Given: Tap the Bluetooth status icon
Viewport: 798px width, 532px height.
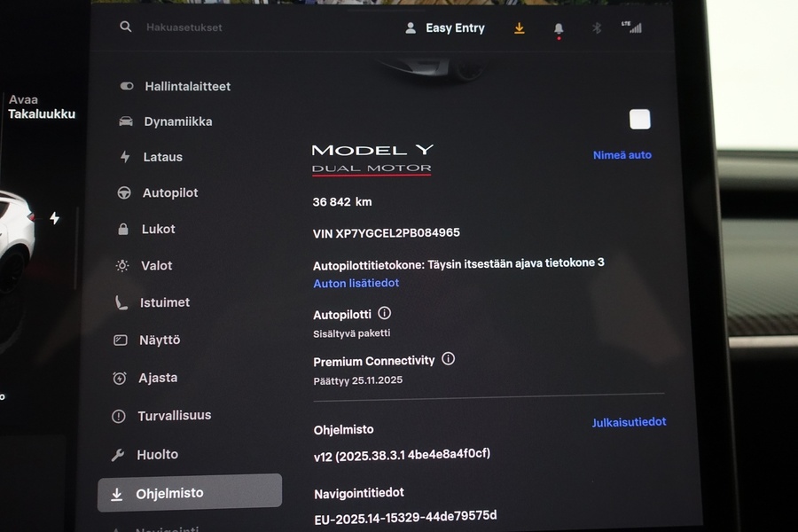Looking at the screenshot, I should 596,27.
